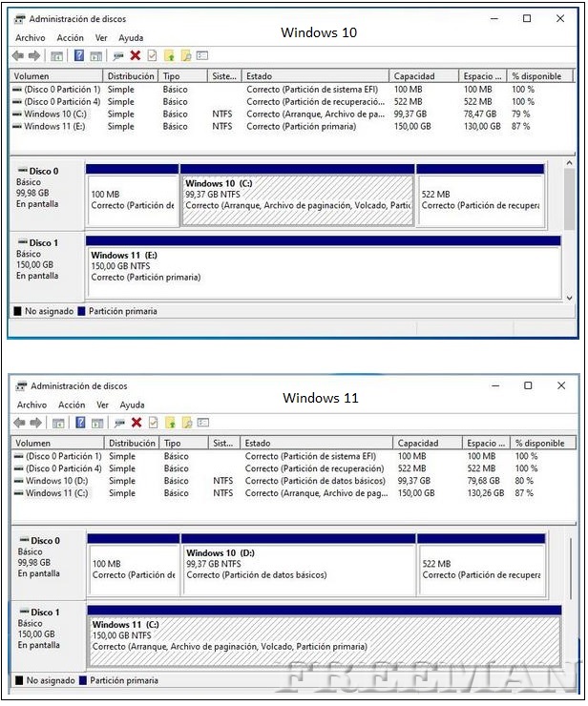Open Acción menu in Windows 11 window
The image size is (588, 706).
[x=72, y=405]
